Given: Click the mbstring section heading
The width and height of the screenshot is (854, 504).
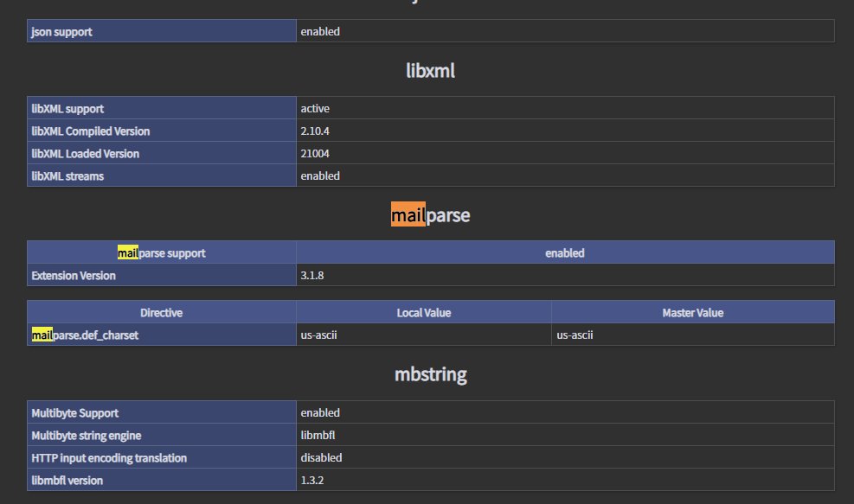Looking at the screenshot, I should pyautogui.click(x=430, y=374).
